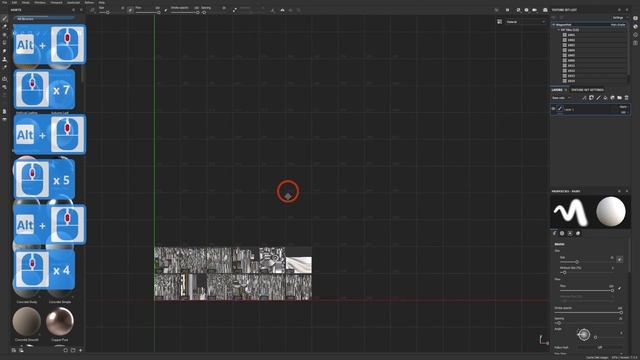Open the Viewport menu

(x=56, y=2)
